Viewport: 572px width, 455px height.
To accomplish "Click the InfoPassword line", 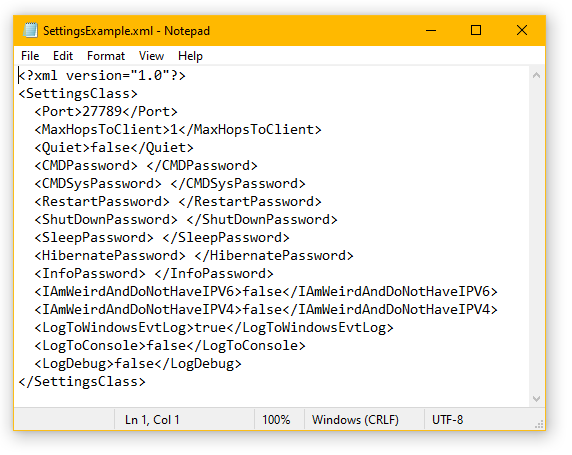I will pyautogui.click(x=154, y=274).
